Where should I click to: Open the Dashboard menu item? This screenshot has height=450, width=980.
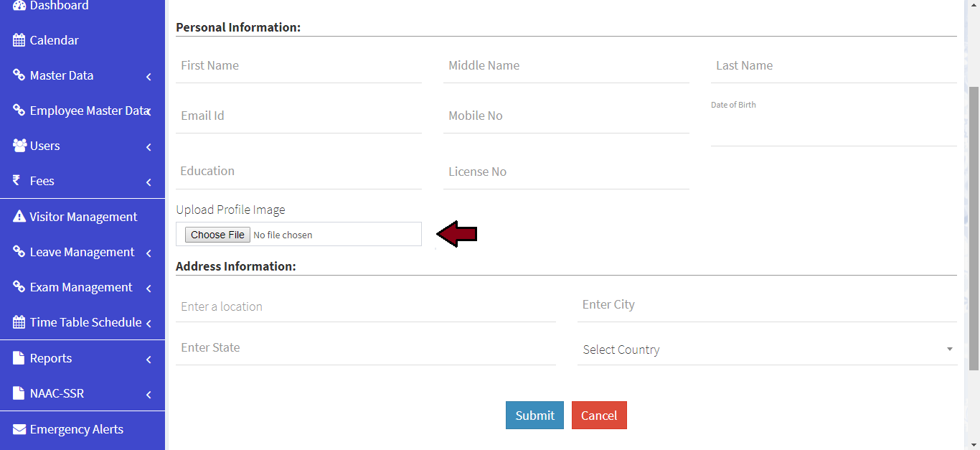pos(59,6)
